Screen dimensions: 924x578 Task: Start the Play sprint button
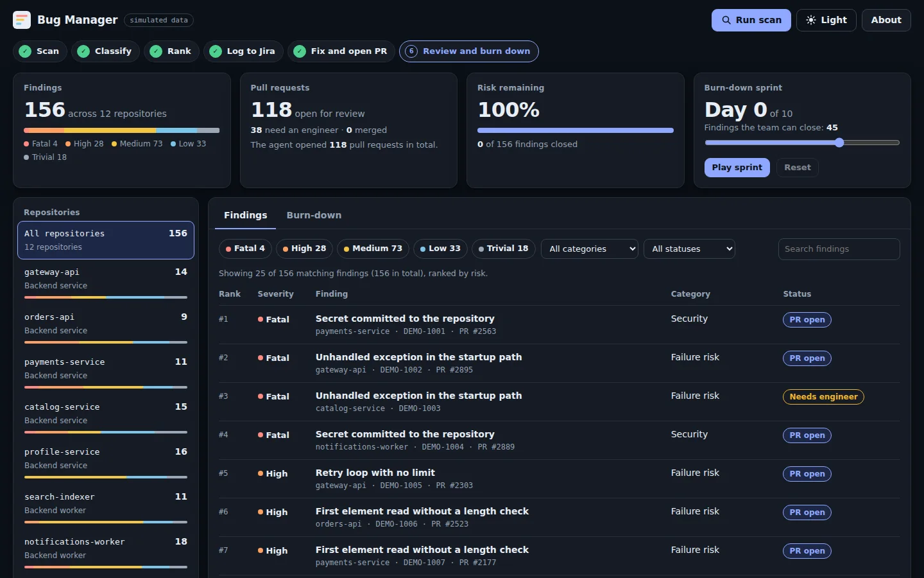pyautogui.click(x=737, y=168)
